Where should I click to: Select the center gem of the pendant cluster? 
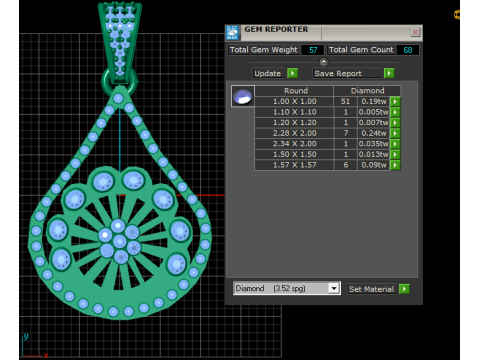point(119,241)
